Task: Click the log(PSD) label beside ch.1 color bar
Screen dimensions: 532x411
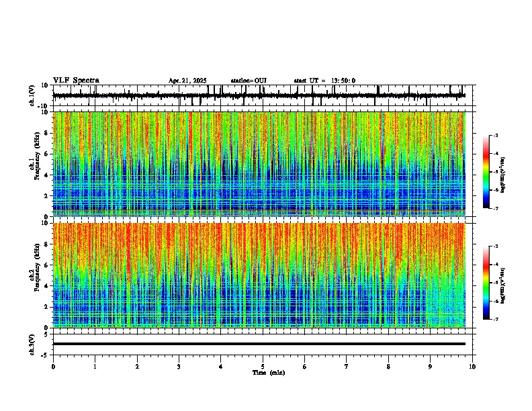Action: (x=502, y=175)
